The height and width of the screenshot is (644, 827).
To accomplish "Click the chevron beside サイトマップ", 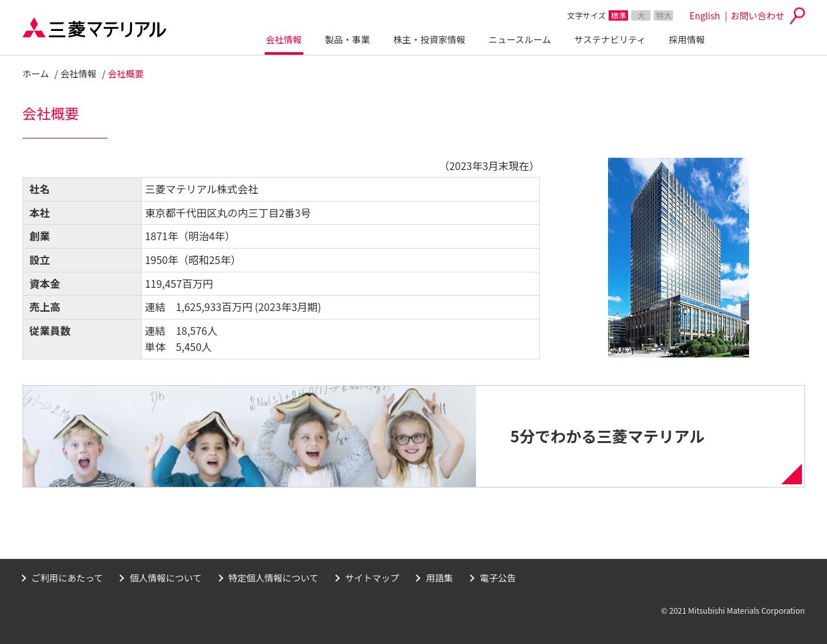I will point(337,578).
